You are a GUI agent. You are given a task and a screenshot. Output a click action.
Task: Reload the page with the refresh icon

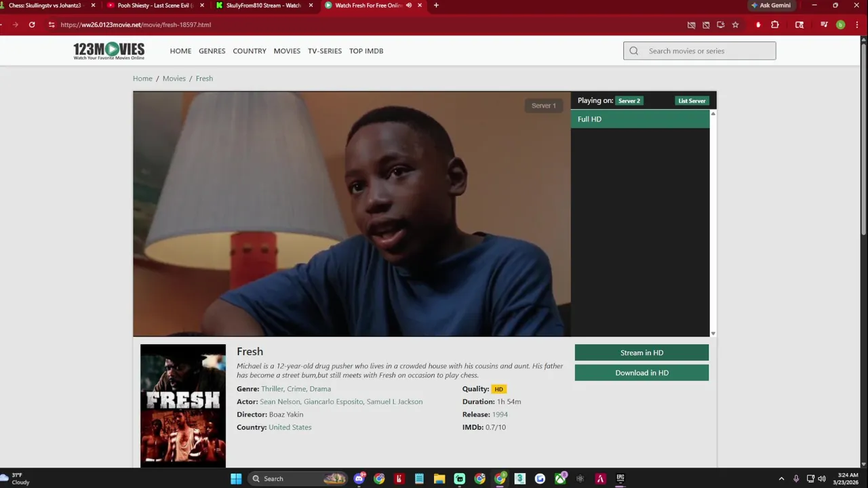point(31,24)
